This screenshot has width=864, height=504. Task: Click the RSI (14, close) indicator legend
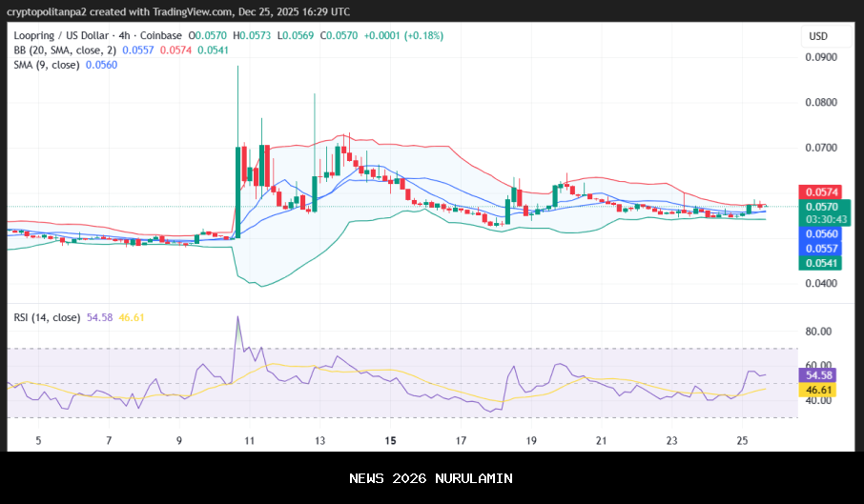point(46,317)
